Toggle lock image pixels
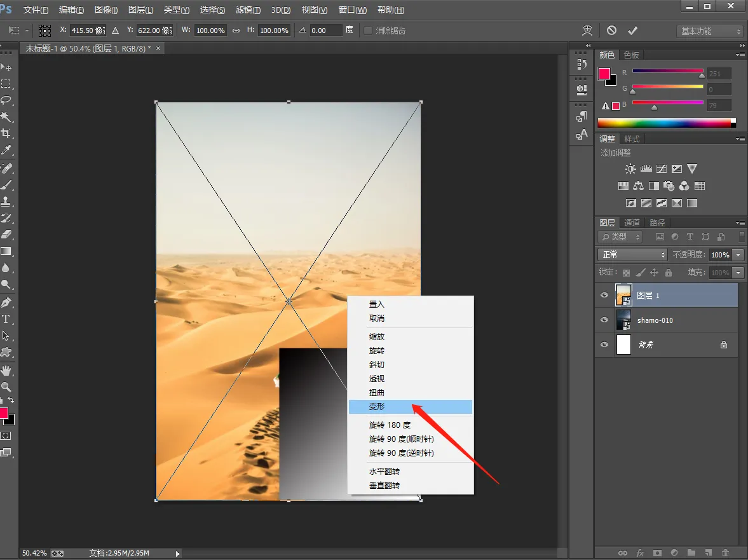The image size is (748, 560). 641,272
